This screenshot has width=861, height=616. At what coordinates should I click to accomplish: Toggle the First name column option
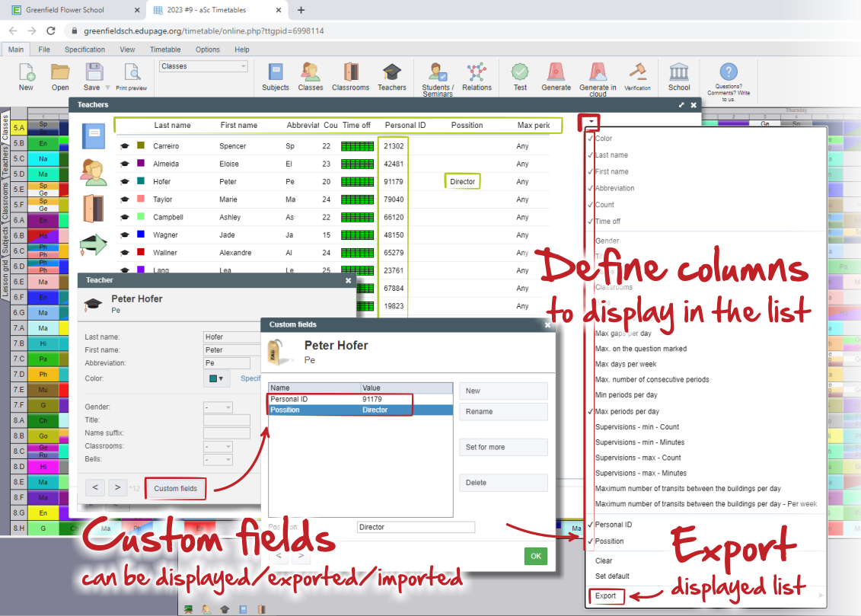pyautogui.click(x=611, y=171)
